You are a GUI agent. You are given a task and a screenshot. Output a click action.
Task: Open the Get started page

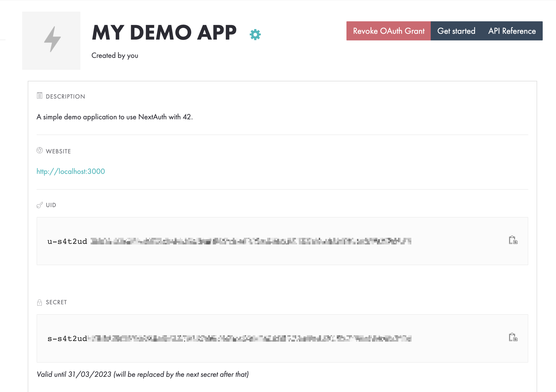(456, 31)
